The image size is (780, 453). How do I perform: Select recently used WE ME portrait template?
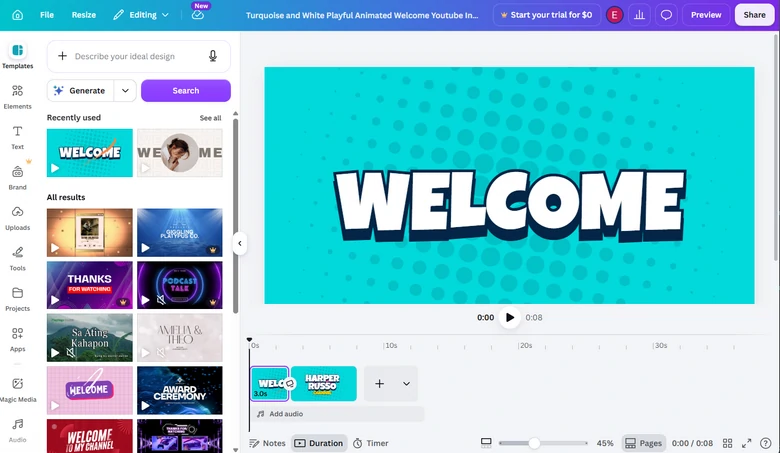tap(180, 153)
